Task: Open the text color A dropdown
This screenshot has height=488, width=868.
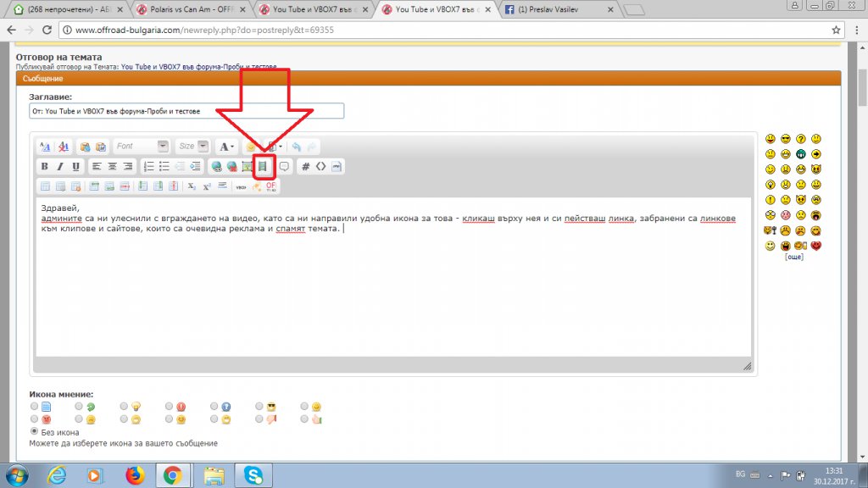Action: click(225, 147)
